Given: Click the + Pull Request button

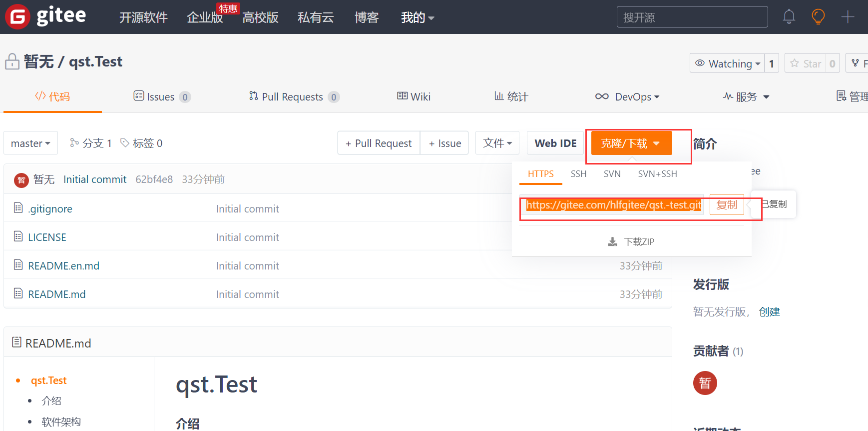Looking at the screenshot, I should point(379,143).
